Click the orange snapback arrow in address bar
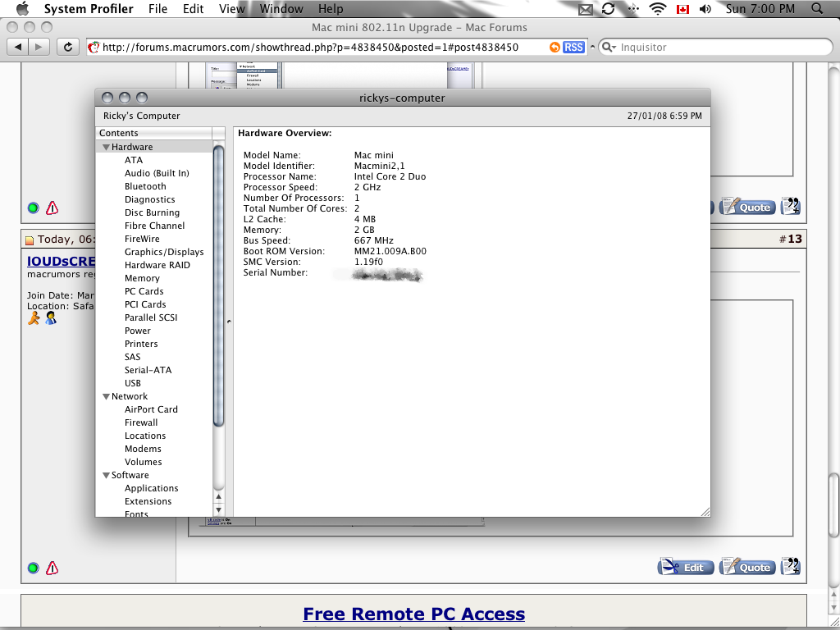Viewport: 840px width, 630px height. (555, 47)
